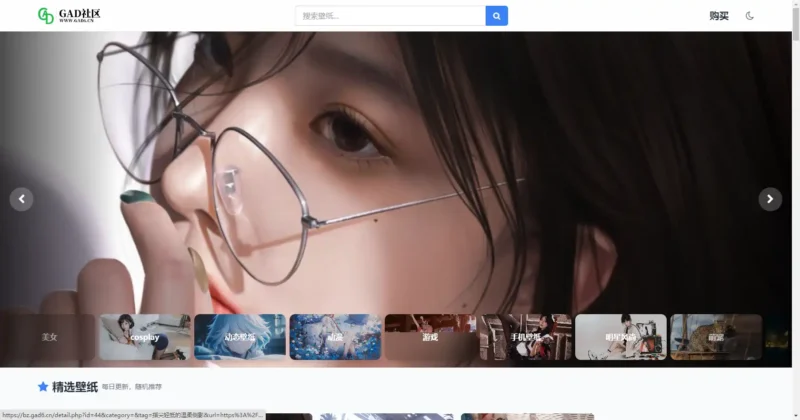Advance to the next banner slide

click(770, 199)
